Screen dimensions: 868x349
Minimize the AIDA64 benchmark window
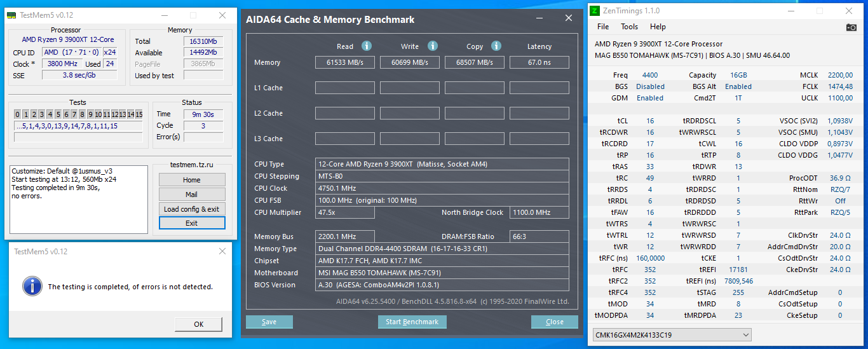tap(541, 18)
